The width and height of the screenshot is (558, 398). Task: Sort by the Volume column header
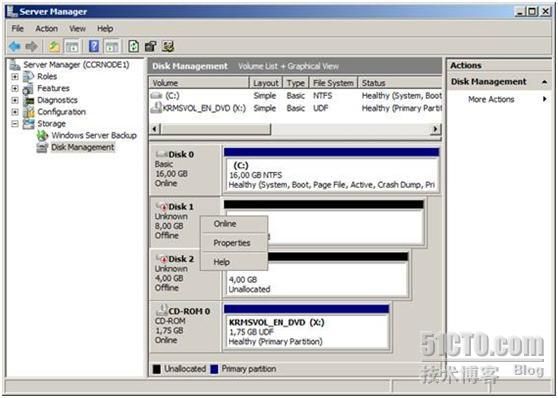click(x=199, y=83)
